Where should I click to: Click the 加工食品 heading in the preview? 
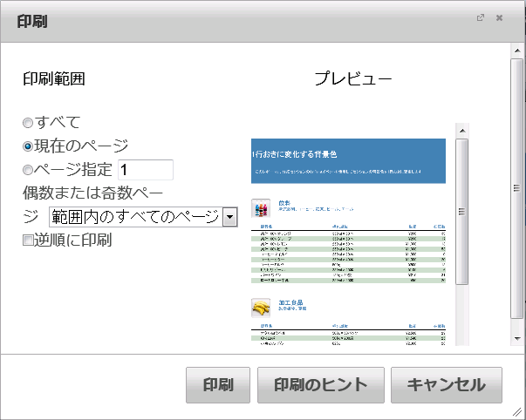[x=291, y=301]
